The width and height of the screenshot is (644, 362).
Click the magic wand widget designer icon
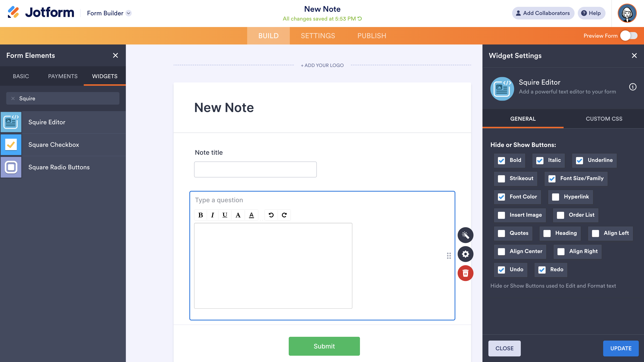coord(465,235)
